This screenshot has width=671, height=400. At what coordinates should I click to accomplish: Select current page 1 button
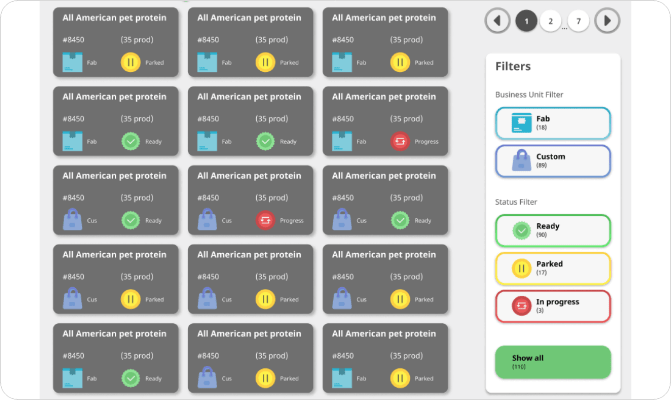click(525, 20)
